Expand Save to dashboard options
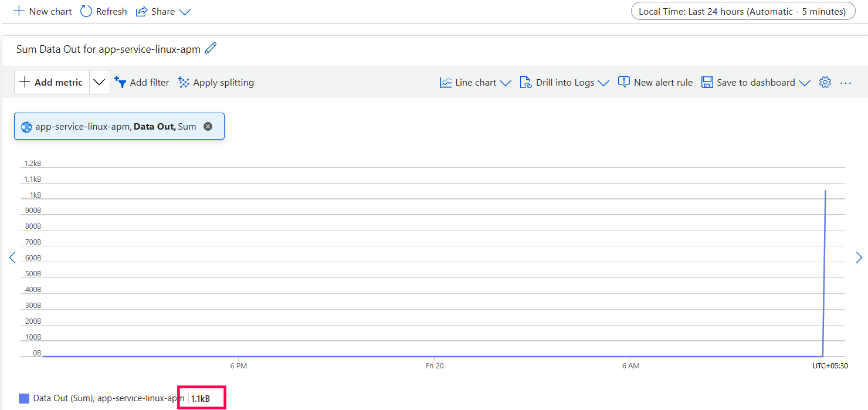The height and width of the screenshot is (410, 868). tap(804, 83)
